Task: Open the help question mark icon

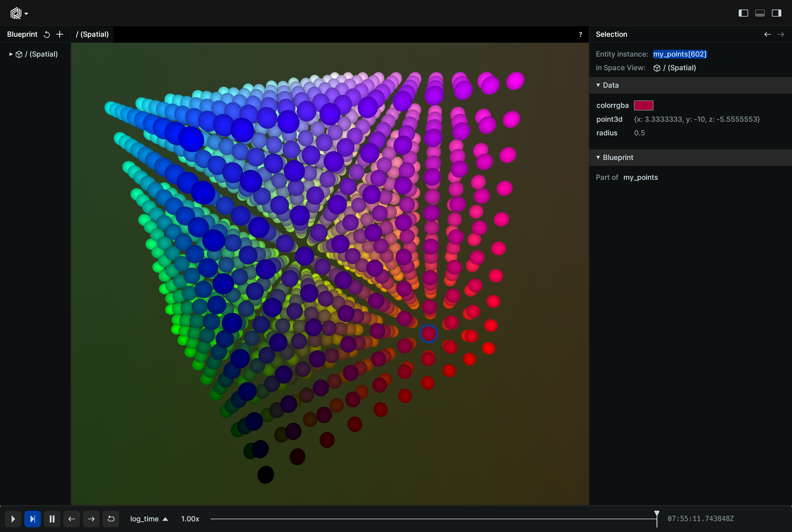Action: click(x=580, y=34)
